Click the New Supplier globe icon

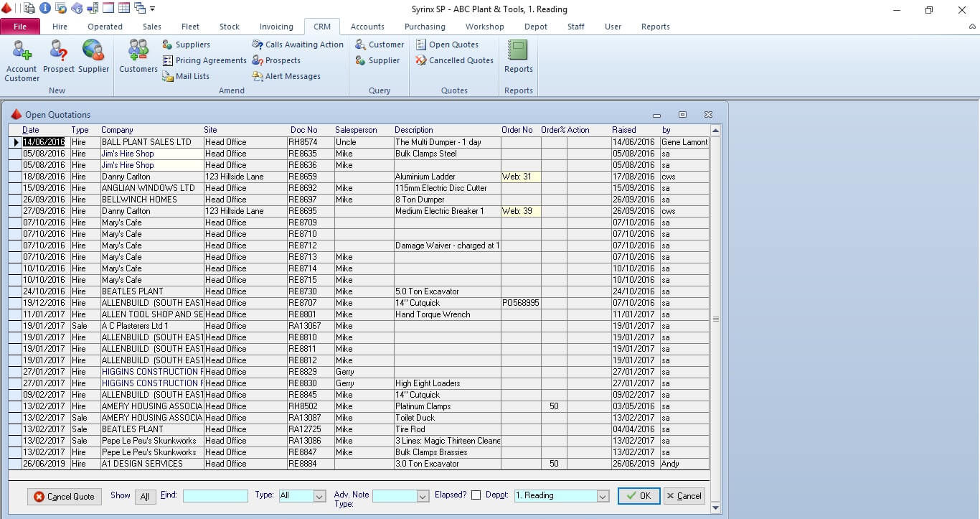[93, 57]
